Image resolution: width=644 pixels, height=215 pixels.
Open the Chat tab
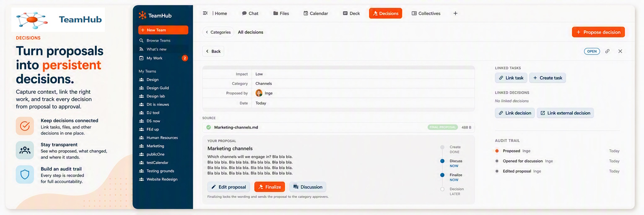click(250, 13)
